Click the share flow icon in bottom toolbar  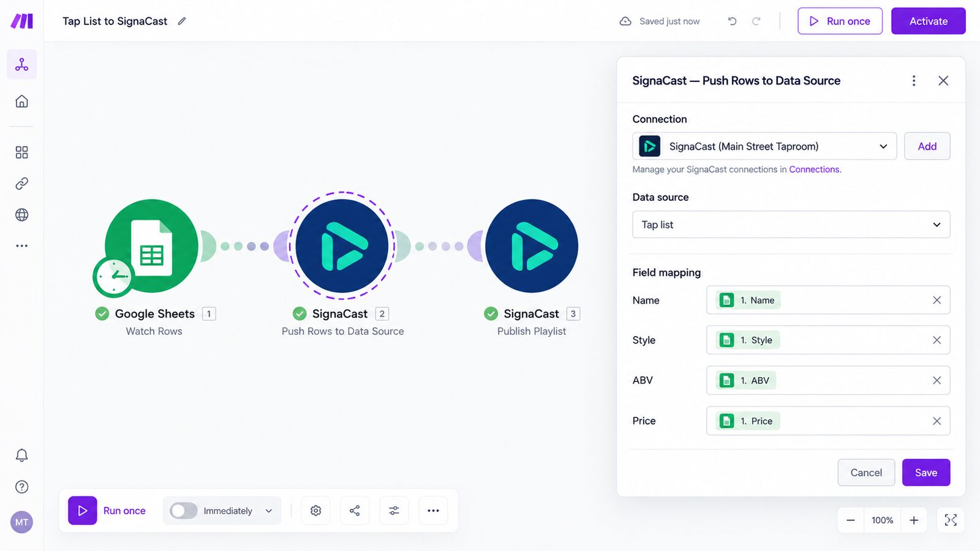[355, 511]
